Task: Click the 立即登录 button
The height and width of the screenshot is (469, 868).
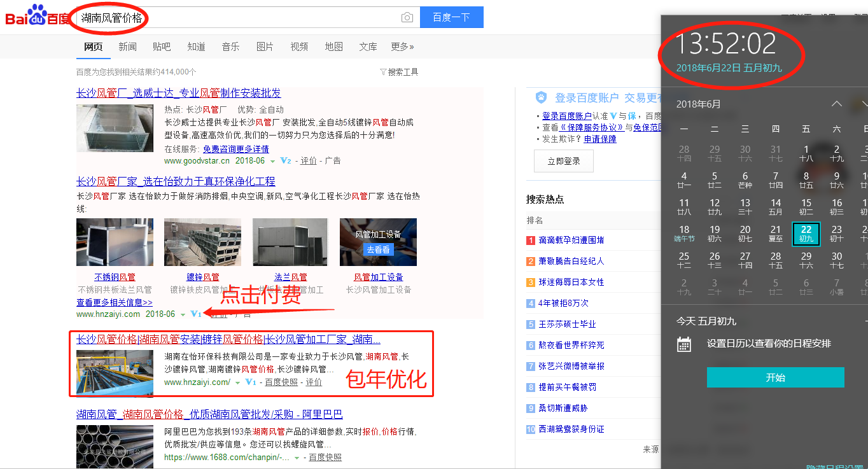Action: pyautogui.click(x=564, y=161)
